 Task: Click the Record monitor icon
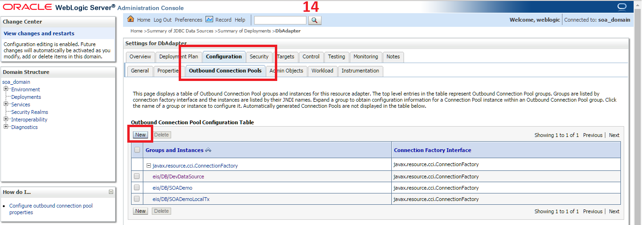click(209, 20)
